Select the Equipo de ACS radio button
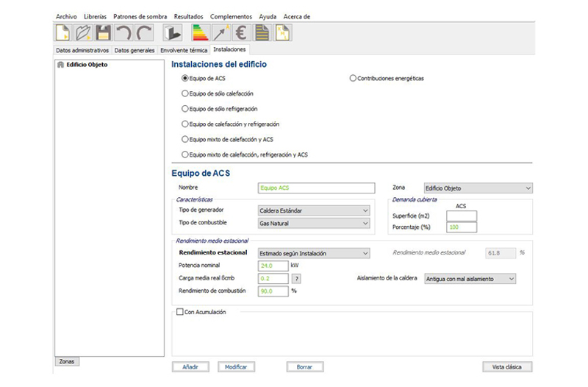The height and width of the screenshot is (387, 588). pyautogui.click(x=185, y=78)
